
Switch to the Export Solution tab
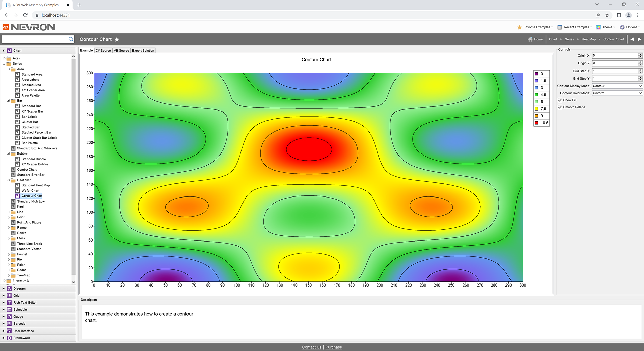(143, 51)
